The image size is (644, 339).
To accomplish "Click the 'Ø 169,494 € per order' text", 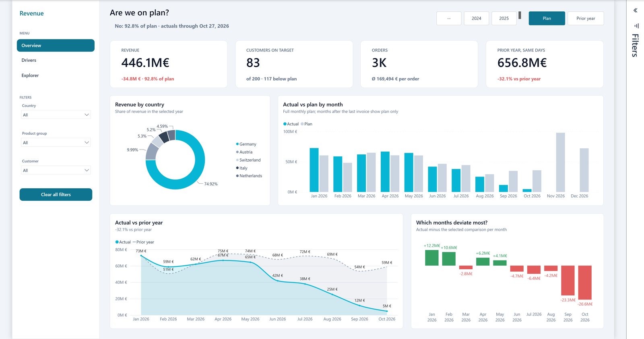I will (395, 79).
